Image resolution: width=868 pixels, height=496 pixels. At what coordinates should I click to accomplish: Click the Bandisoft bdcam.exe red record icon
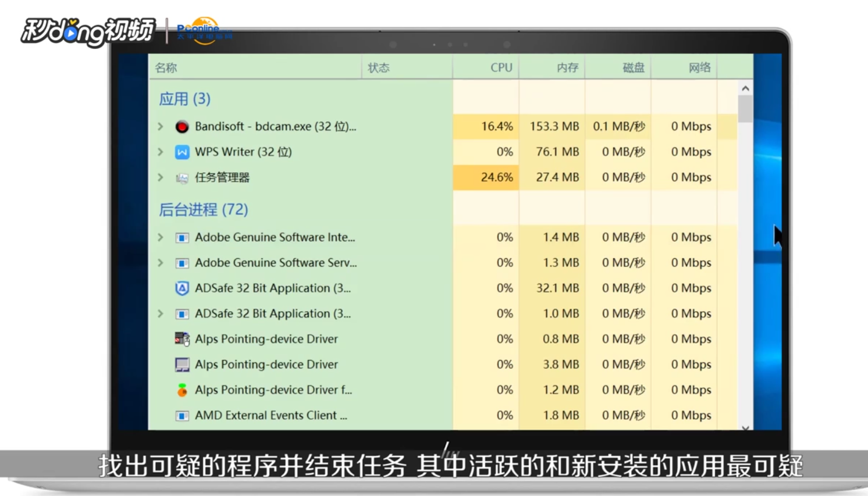point(182,127)
